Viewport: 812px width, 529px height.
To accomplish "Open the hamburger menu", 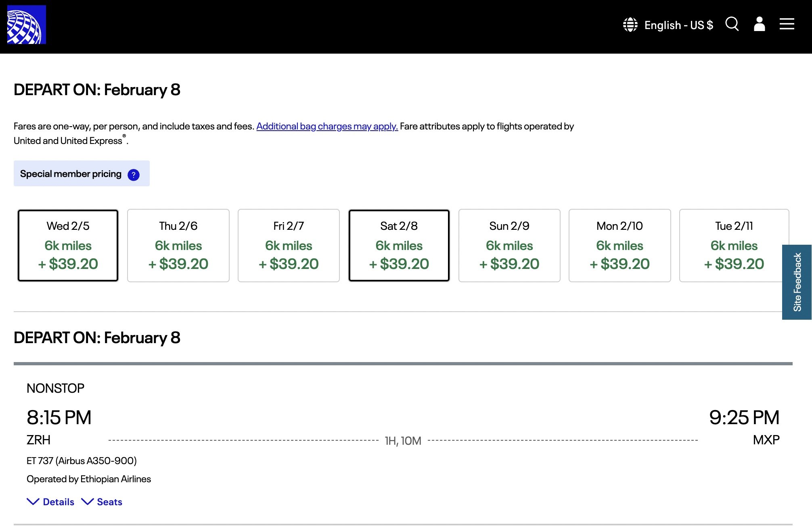I will [787, 24].
